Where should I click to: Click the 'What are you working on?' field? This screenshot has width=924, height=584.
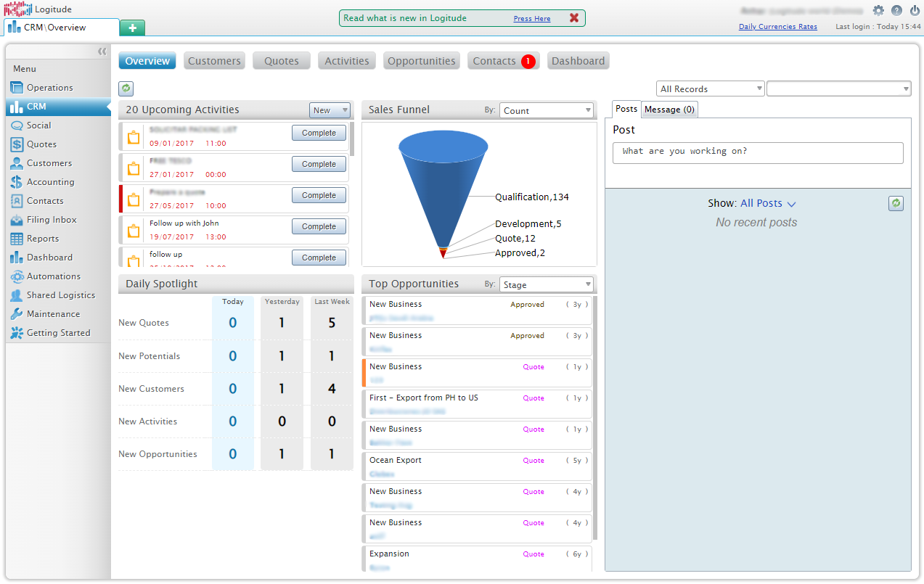759,152
